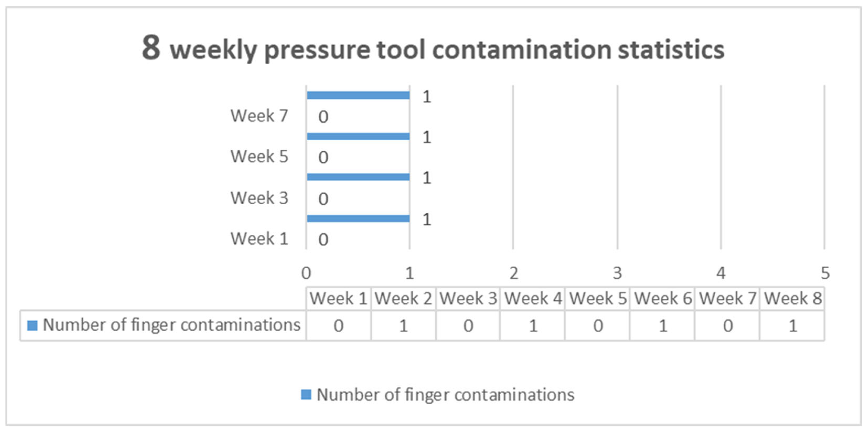Select the horizontal axis tick label 4
Screen dimensions: 868x432
coord(721,273)
